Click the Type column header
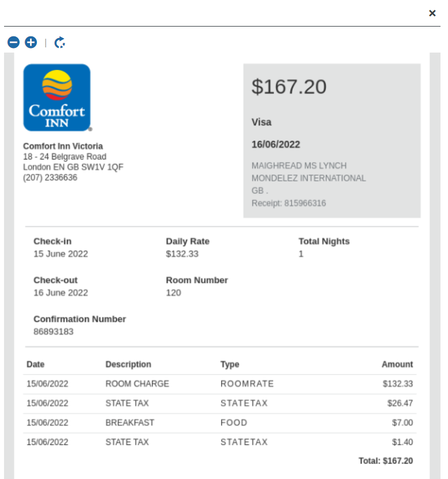The height and width of the screenshot is (479, 448). coord(230,364)
